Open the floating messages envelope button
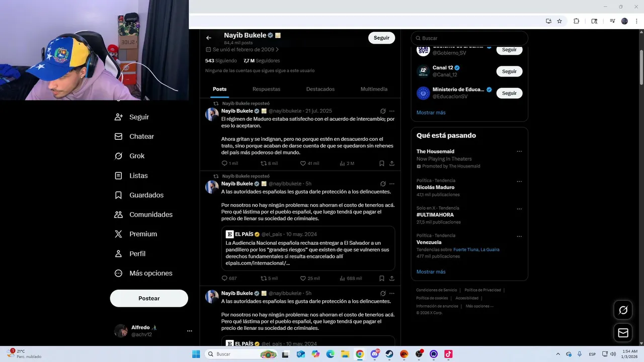The height and width of the screenshot is (362, 644). tap(623, 333)
